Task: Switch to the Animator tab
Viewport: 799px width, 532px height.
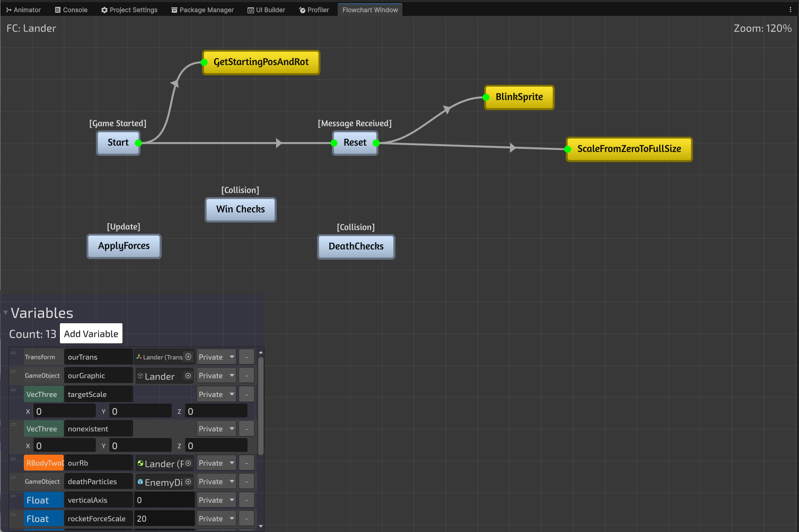Action: (x=23, y=10)
